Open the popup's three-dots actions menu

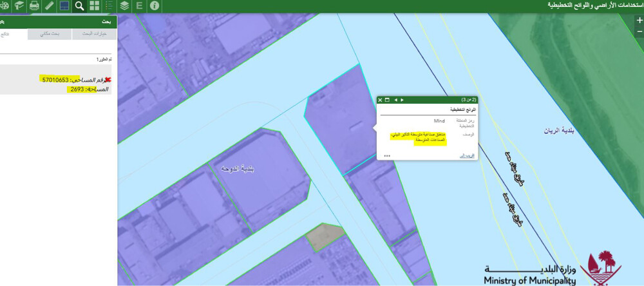click(387, 156)
